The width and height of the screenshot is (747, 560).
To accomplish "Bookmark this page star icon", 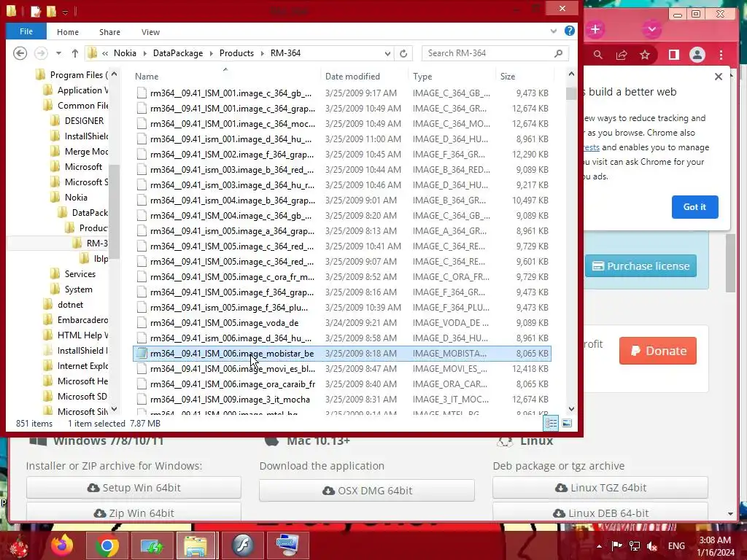I will [x=645, y=55].
